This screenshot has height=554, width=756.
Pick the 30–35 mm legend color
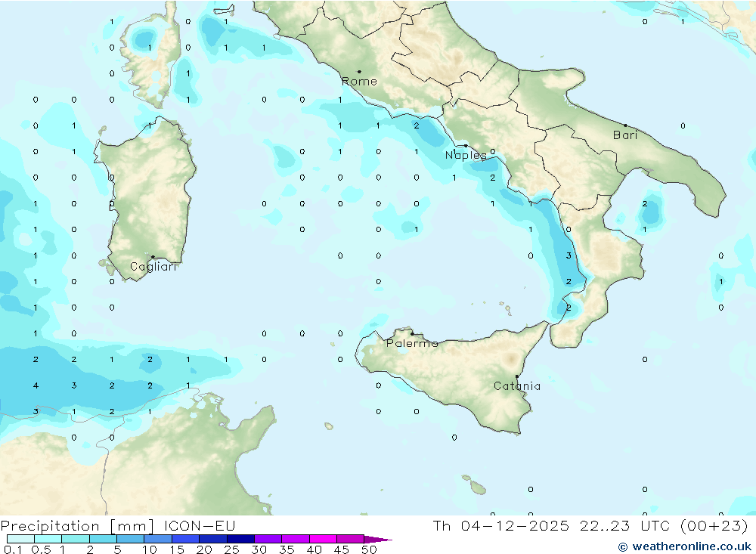(x=268, y=539)
